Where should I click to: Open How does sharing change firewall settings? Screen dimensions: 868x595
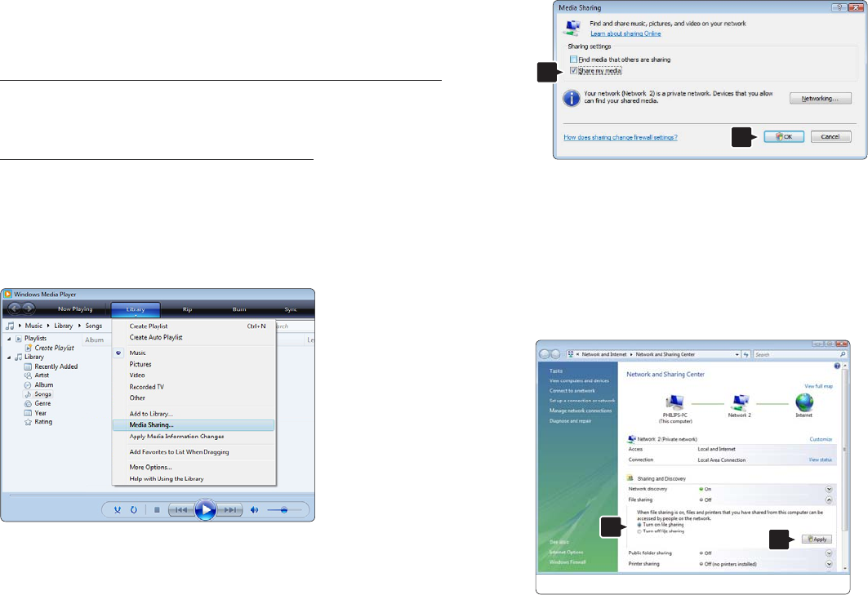point(621,137)
